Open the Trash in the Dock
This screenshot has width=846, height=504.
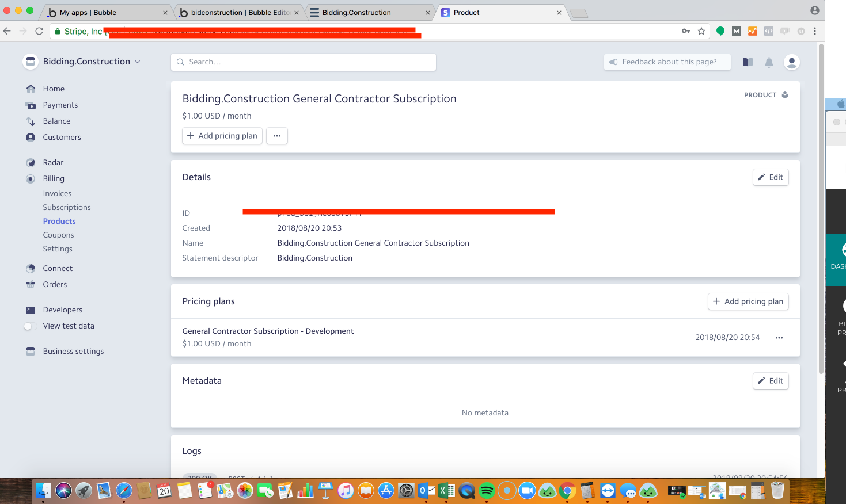click(777, 491)
